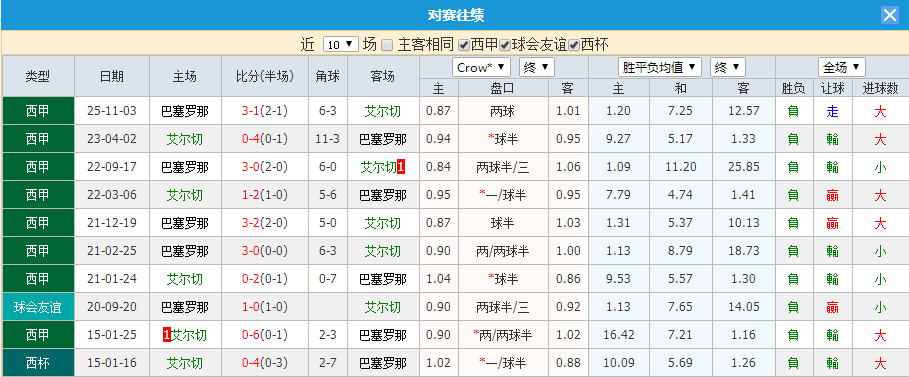Click the 角球 column header

tap(328, 76)
